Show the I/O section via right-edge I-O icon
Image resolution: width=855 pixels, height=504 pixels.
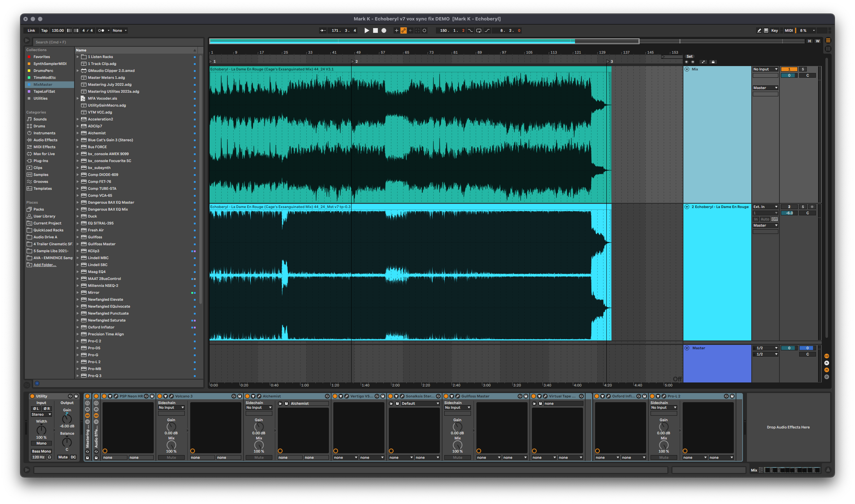tap(827, 356)
